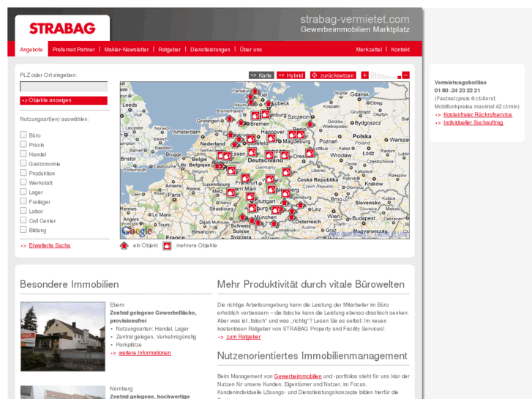Select the multiple-objects marker at Frankfurt
The image size is (532, 399).
[245, 178]
